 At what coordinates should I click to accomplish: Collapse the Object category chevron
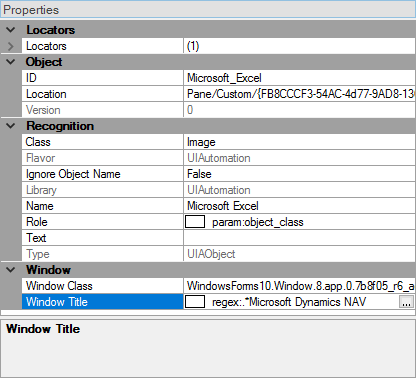pyautogui.click(x=11, y=62)
